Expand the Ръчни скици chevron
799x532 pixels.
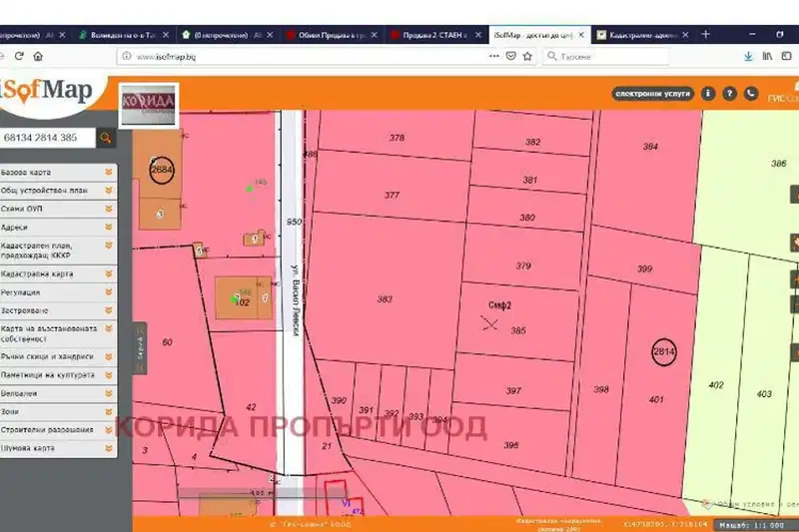tap(109, 357)
